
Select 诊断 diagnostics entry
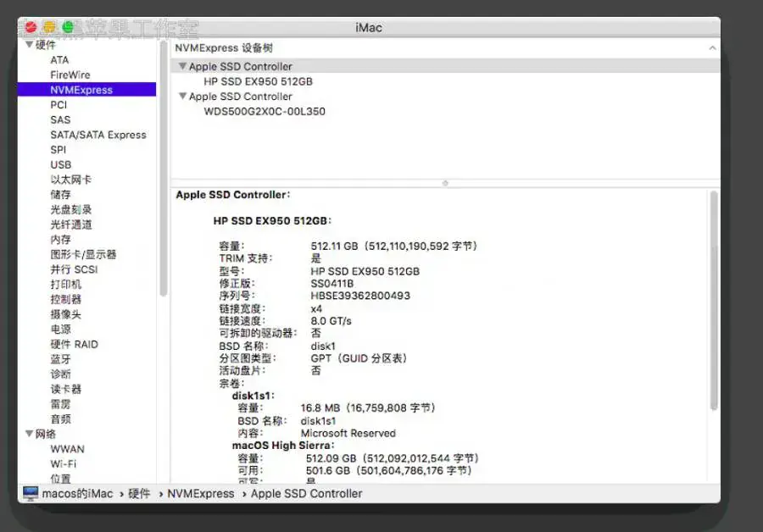[60, 374]
